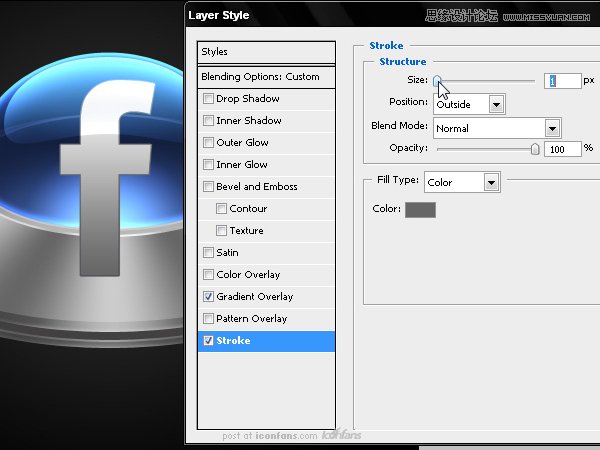The width and height of the screenshot is (600, 450).
Task: Tick the Outer Glow checkbox
Action: click(x=208, y=142)
